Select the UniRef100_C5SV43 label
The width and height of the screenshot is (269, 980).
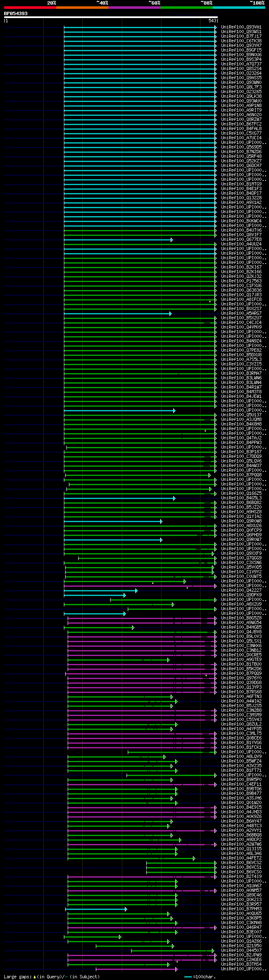pos(241,719)
